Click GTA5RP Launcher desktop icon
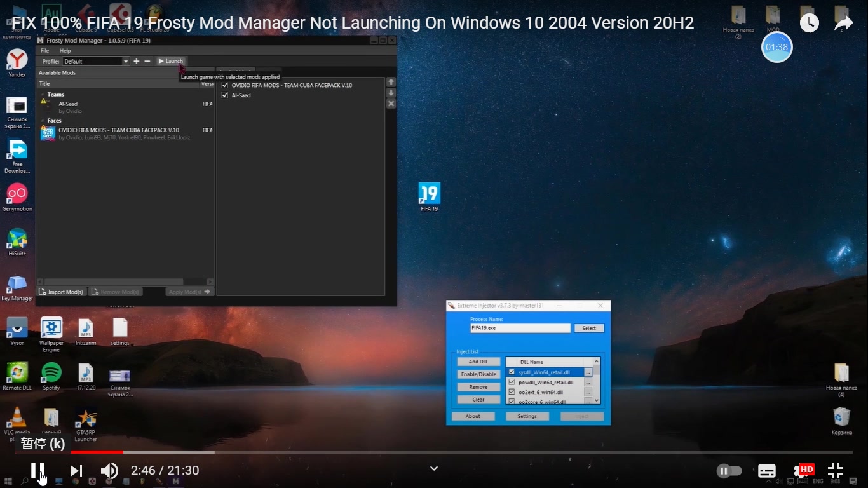This screenshot has height=488, width=868. [x=86, y=424]
